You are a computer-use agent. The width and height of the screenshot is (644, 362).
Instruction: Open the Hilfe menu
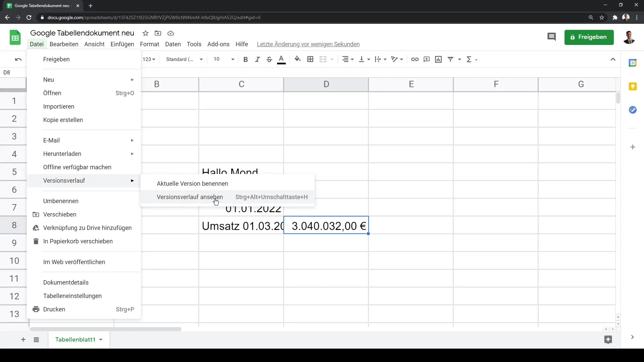pyautogui.click(x=241, y=44)
